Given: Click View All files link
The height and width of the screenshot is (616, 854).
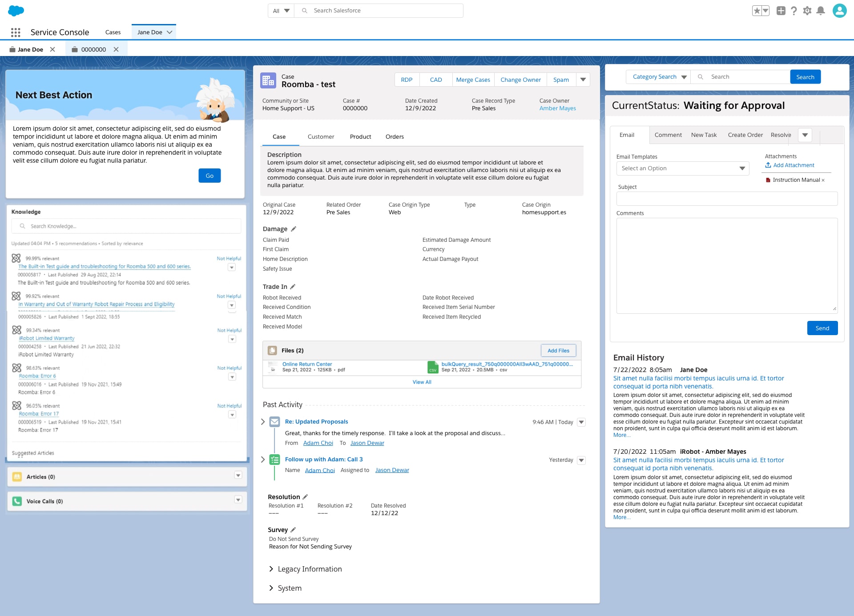Looking at the screenshot, I should (x=422, y=382).
